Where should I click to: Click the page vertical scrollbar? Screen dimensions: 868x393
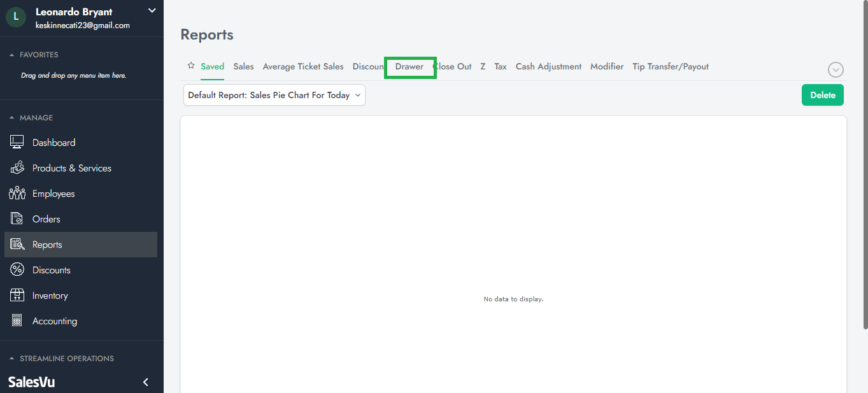point(864,166)
